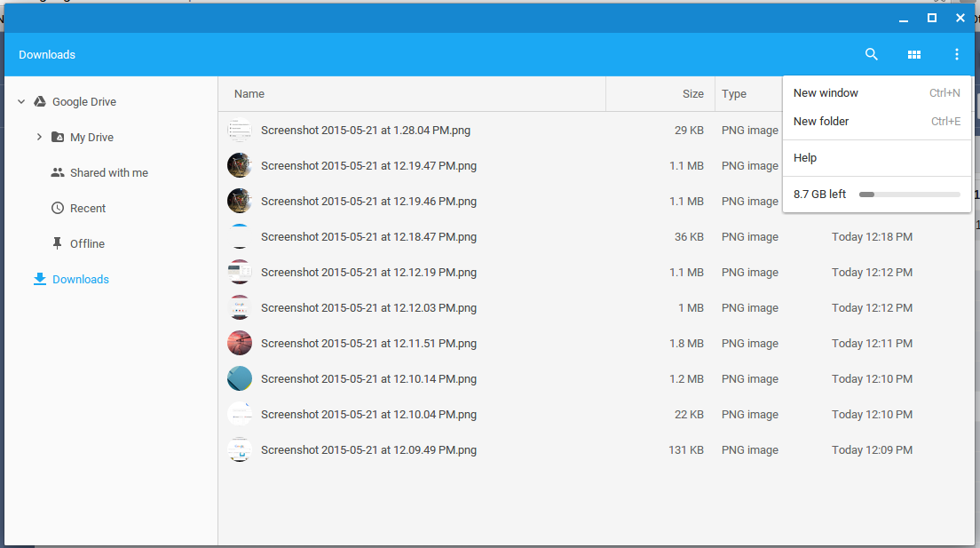The image size is (980, 548).
Task: Maximize the Files window
Action: tap(932, 18)
